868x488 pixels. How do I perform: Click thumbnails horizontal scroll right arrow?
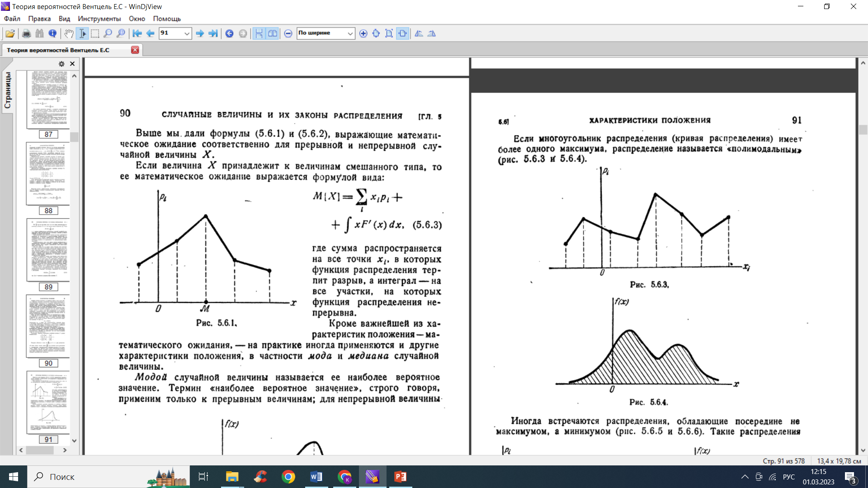click(65, 450)
